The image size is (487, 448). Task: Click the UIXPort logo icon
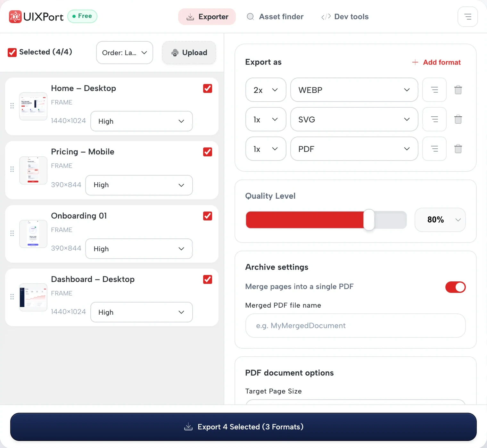click(15, 17)
